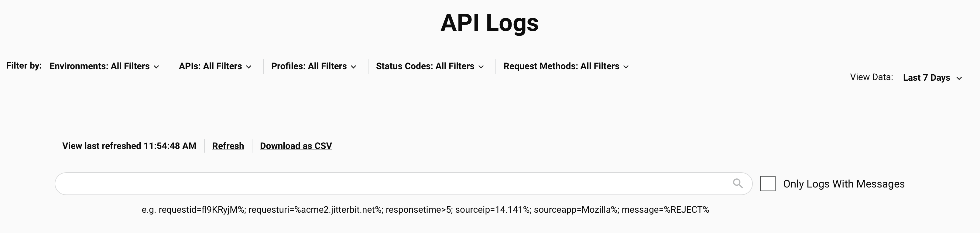Click the chevron arrow beside Profiles filter

[353, 67]
